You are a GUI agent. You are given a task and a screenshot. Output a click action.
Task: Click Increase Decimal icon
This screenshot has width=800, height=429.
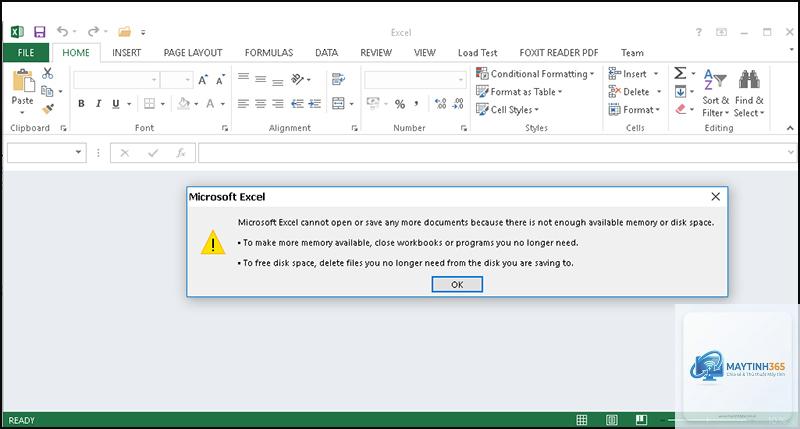click(440, 104)
